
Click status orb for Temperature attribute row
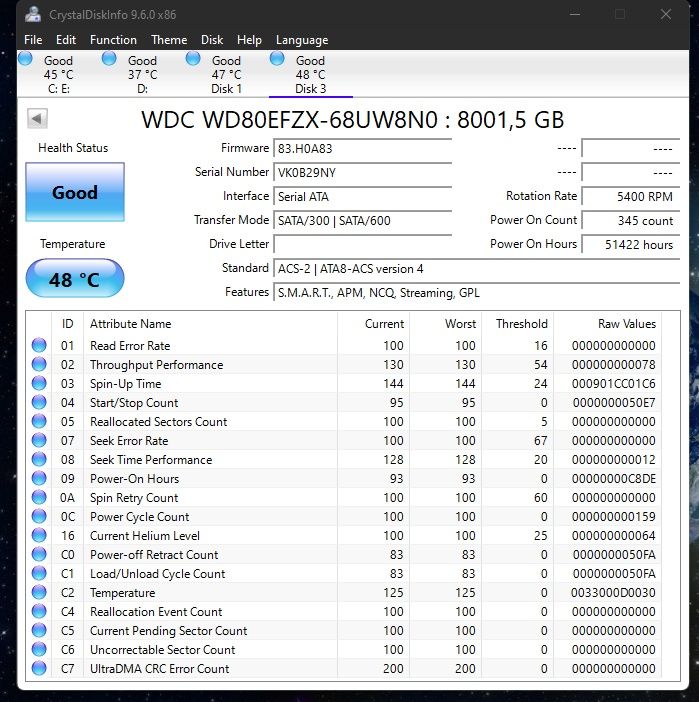[39, 592]
